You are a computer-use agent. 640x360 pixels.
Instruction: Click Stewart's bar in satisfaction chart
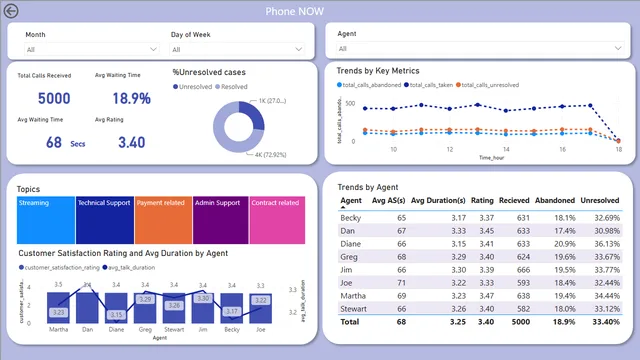pos(174,308)
